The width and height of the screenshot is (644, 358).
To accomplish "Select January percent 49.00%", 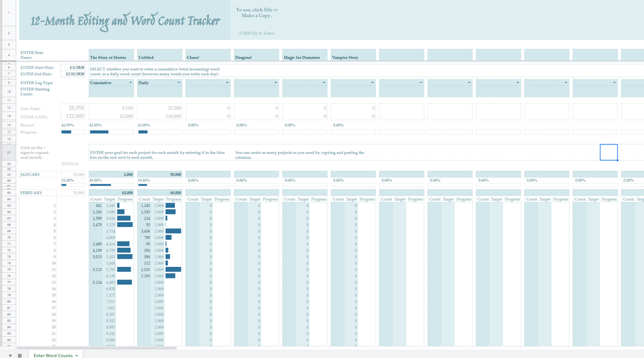I will coord(95,180).
